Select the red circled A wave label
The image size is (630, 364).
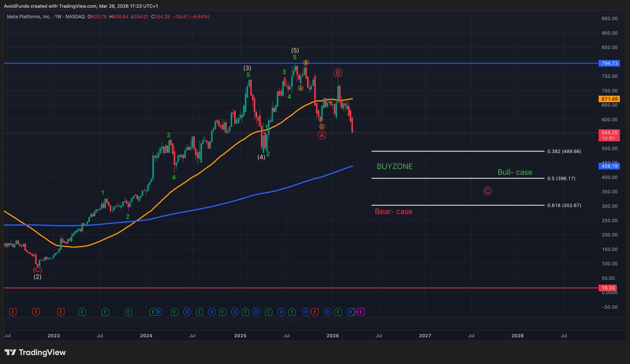(322, 135)
